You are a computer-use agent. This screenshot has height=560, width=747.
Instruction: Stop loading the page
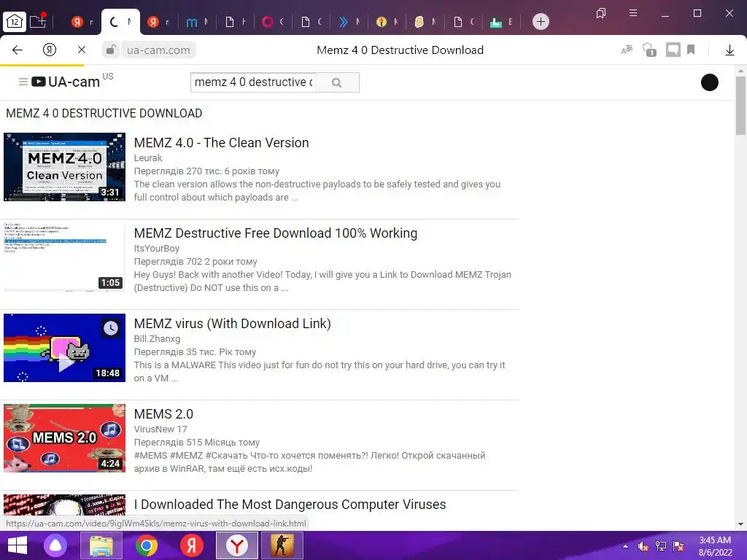(x=82, y=50)
